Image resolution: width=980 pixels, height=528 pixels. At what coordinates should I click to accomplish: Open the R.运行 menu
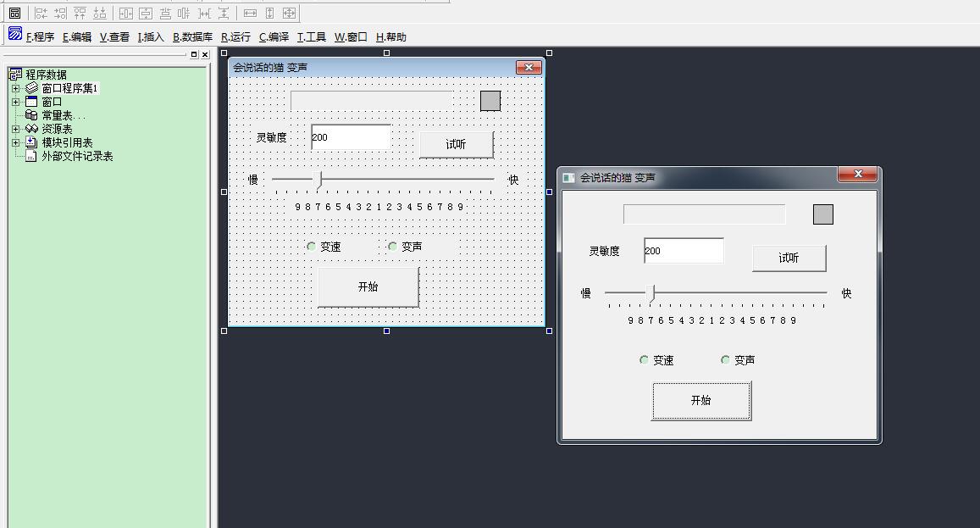tap(235, 37)
